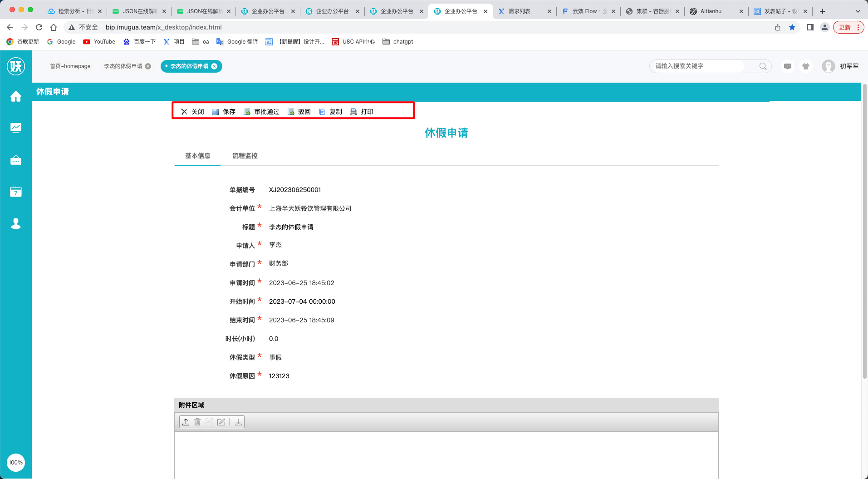Click the home icon in the left sidebar

(16, 96)
